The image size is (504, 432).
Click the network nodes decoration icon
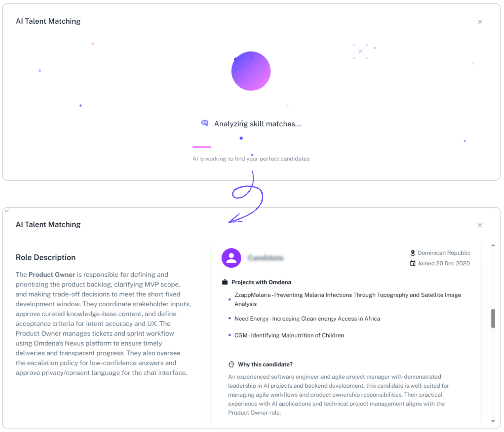(360, 51)
